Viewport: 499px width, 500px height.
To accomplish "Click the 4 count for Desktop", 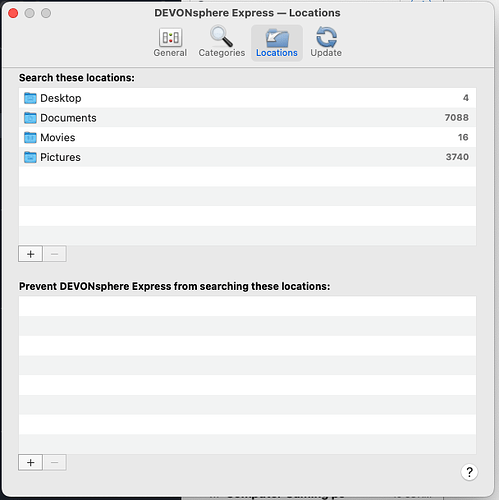I will point(466,98).
